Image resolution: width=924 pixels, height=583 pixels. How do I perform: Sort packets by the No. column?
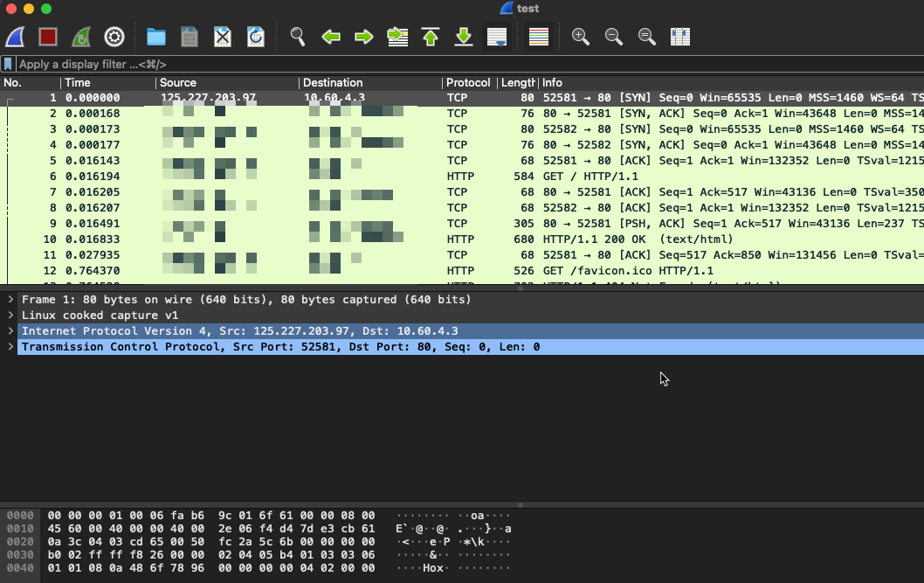(x=30, y=82)
